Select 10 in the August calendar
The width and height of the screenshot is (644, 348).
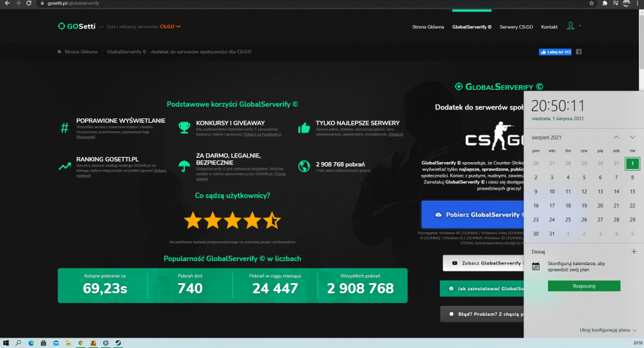point(552,192)
